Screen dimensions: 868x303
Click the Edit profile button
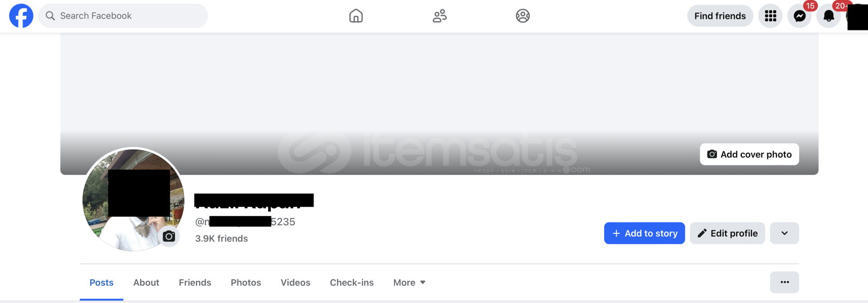click(727, 233)
